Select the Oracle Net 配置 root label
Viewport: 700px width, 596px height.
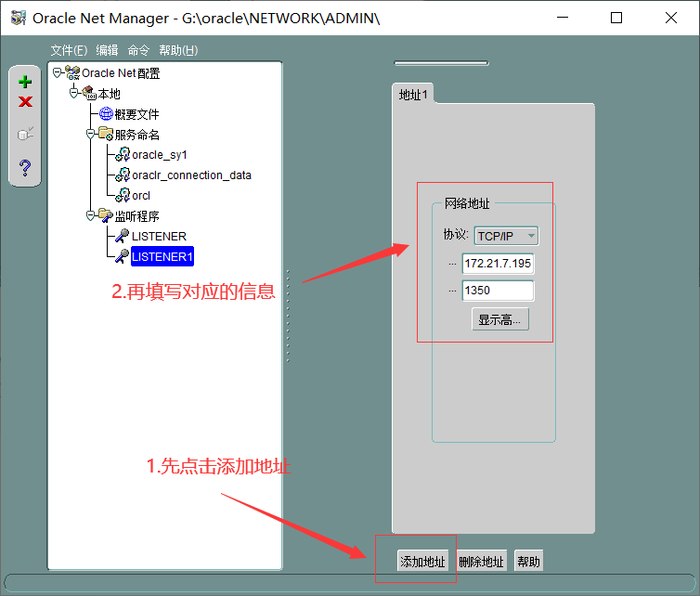click(x=121, y=72)
